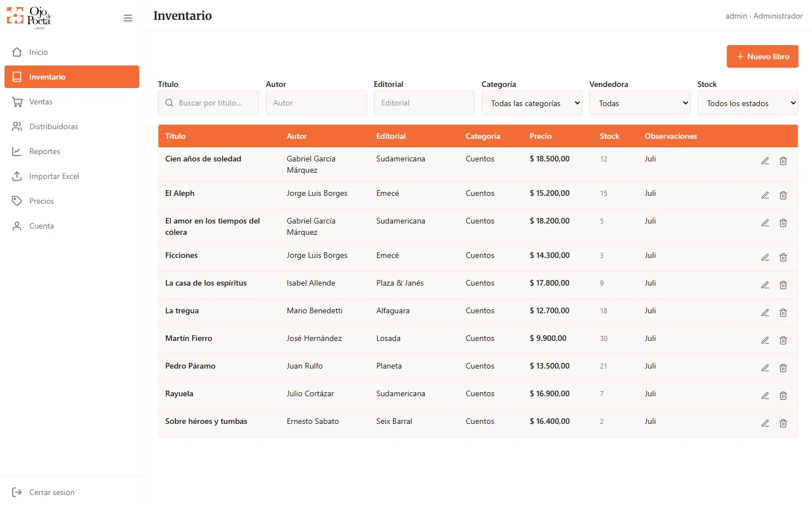This screenshot has height=508, width=812.
Task: Edit the Cien años de soledad row
Action: tap(765, 161)
